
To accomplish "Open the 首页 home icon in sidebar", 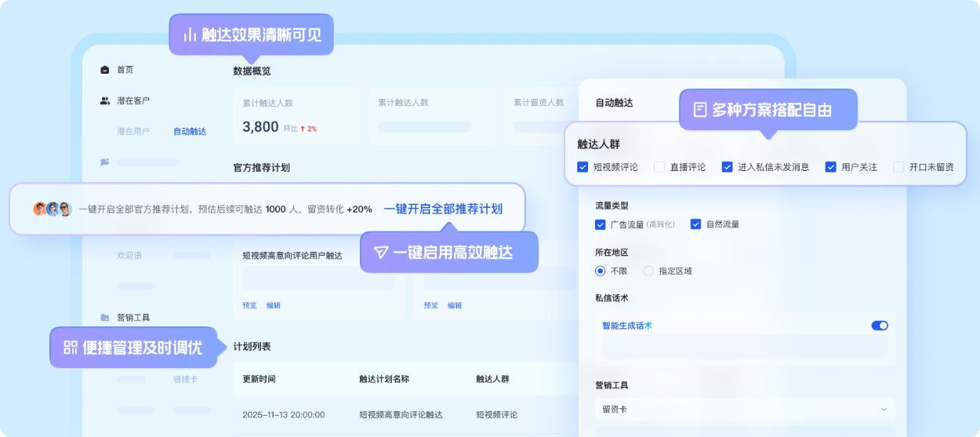I will click(x=105, y=70).
